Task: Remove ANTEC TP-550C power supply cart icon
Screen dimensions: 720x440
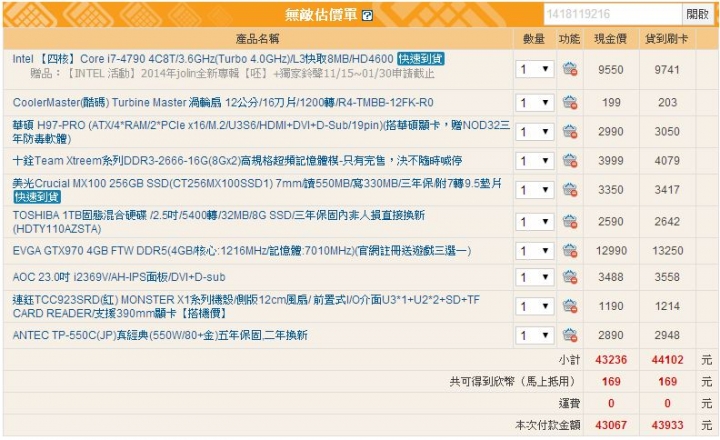Action: 570,335
